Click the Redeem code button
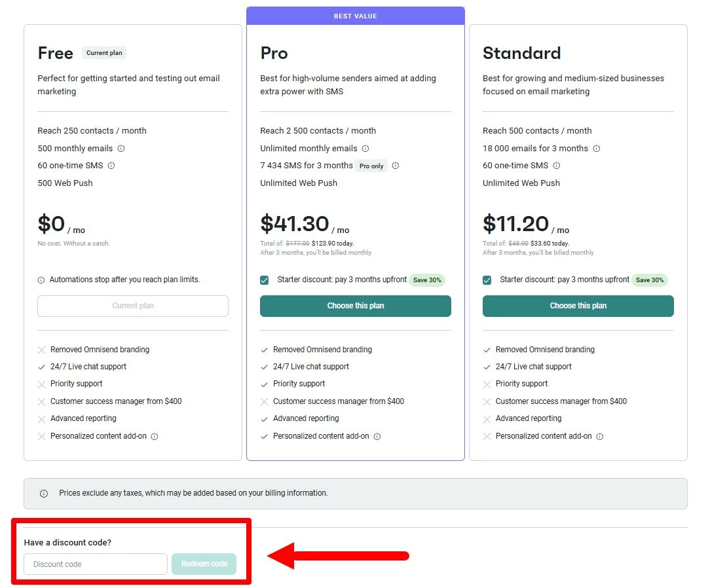 (204, 564)
